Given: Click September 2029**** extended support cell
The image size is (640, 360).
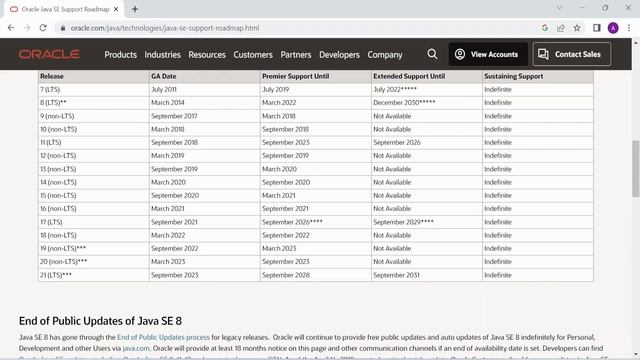Looking at the screenshot, I should tap(427, 222).
